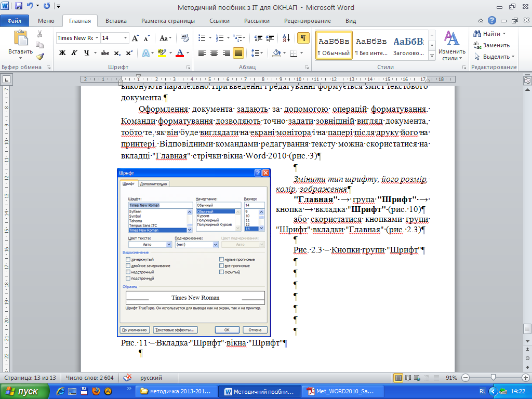Move the zoom slider handle
Screen dimensions: 532x399
(x=493, y=378)
